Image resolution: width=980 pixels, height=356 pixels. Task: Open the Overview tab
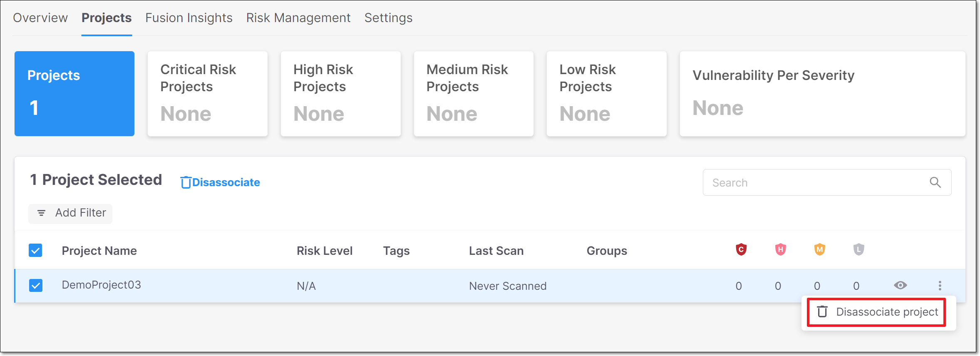coord(40,18)
